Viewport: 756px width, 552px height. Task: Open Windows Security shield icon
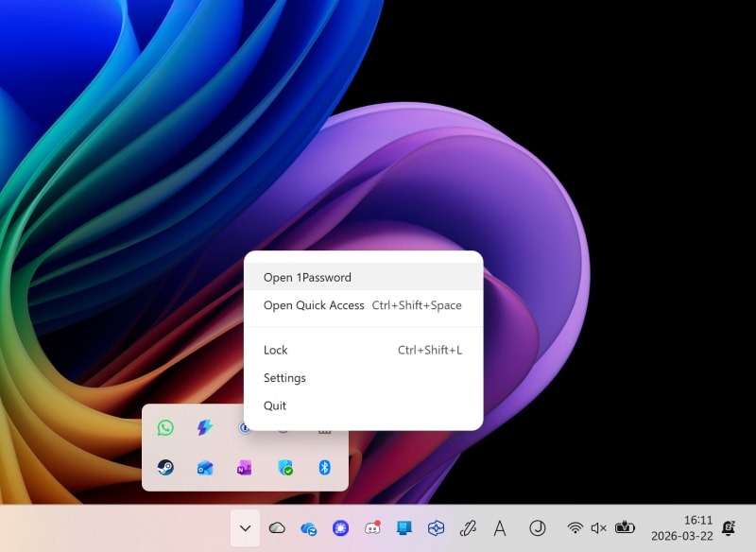[284, 468]
